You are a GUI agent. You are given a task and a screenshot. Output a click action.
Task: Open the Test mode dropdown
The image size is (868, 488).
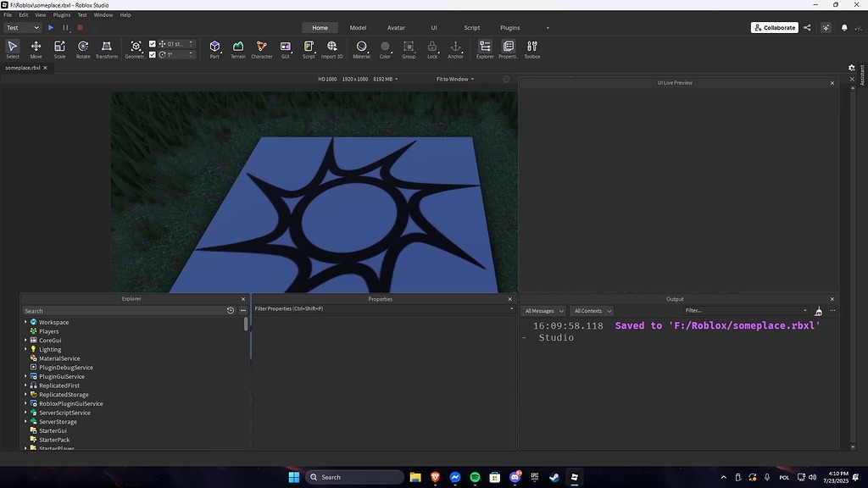[22, 28]
